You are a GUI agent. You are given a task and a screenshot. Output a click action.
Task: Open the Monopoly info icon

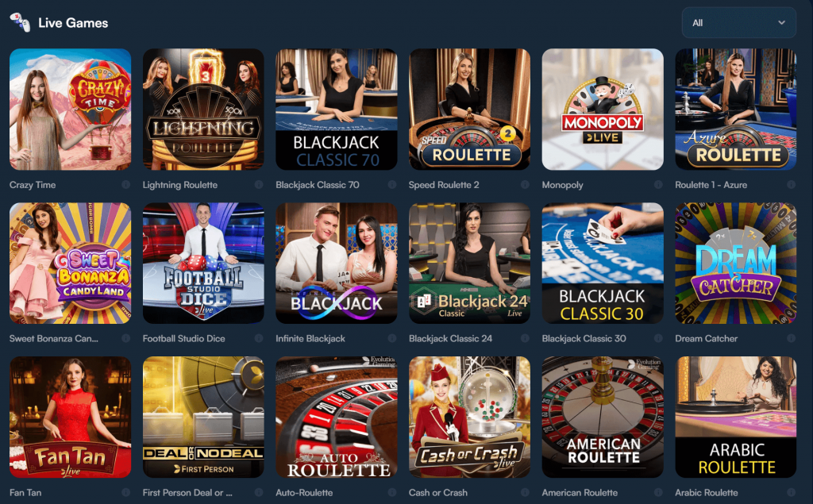tap(658, 185)
